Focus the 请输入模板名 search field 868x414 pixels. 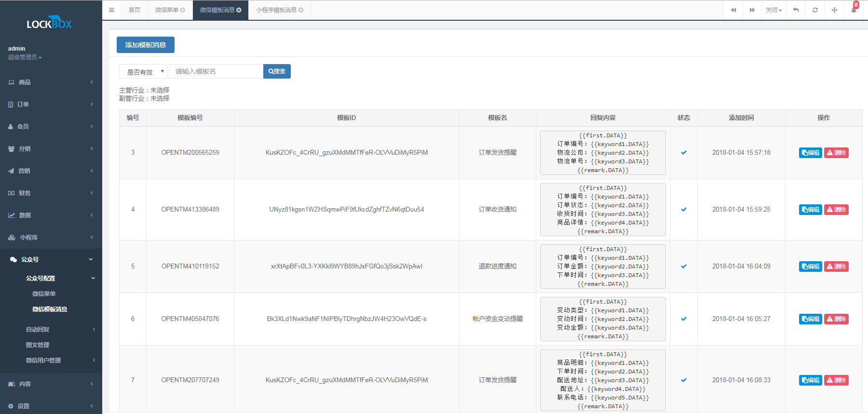pos(216,71)
